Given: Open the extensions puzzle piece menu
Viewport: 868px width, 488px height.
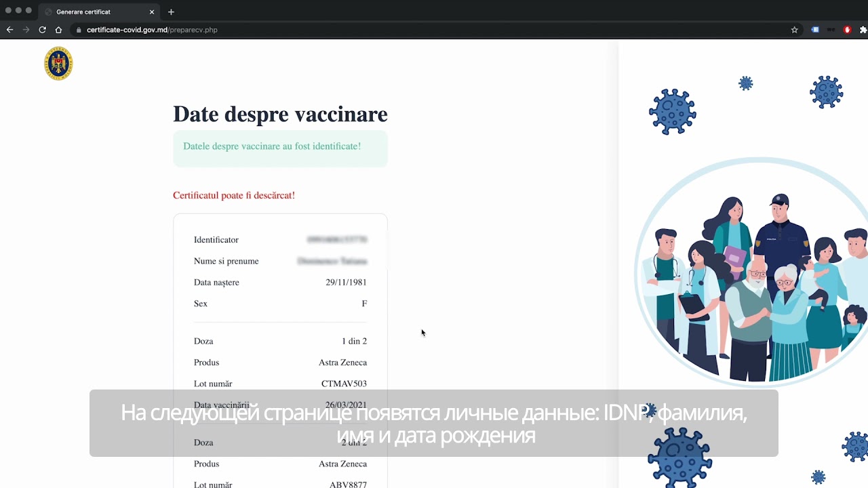Looking at the screenshot, I should coord(863,30).
